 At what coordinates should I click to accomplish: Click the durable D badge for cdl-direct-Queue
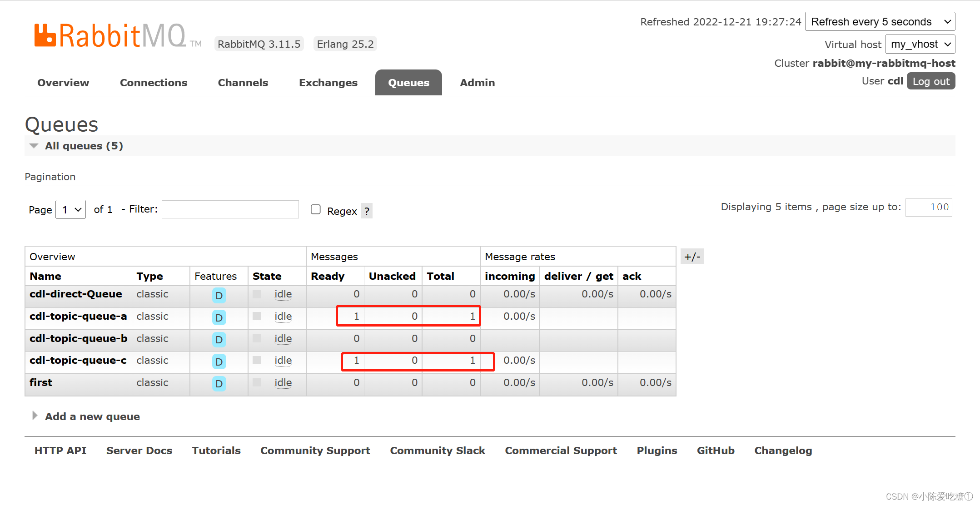click(x=219, y=296)
